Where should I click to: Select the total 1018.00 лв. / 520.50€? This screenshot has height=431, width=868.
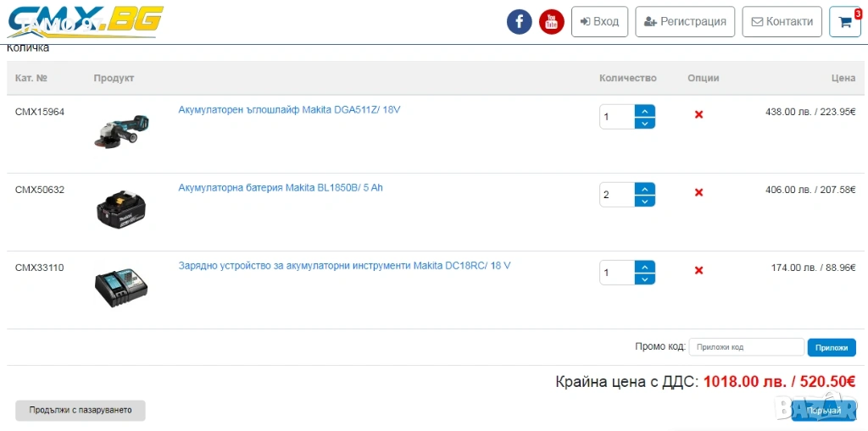click(x=780, y=382)
